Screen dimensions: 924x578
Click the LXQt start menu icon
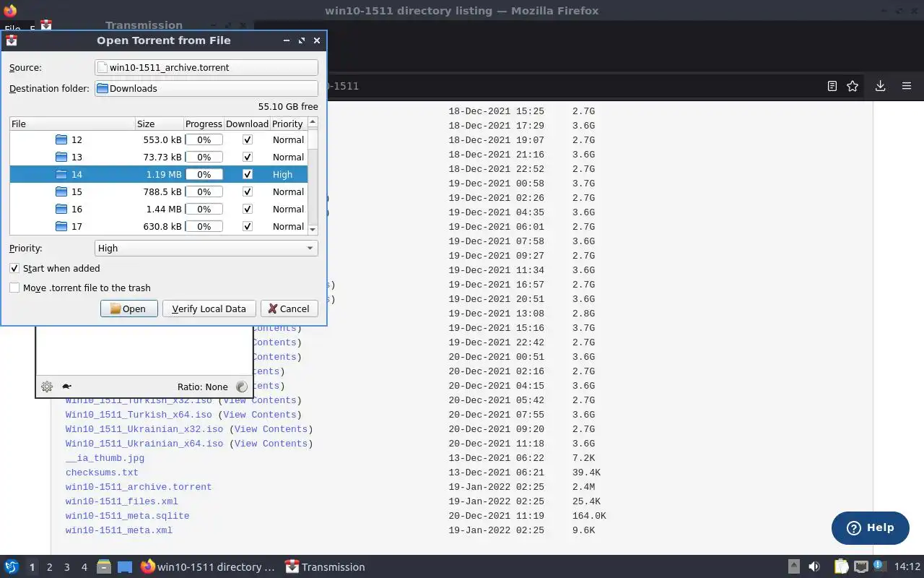coord(12,567)
